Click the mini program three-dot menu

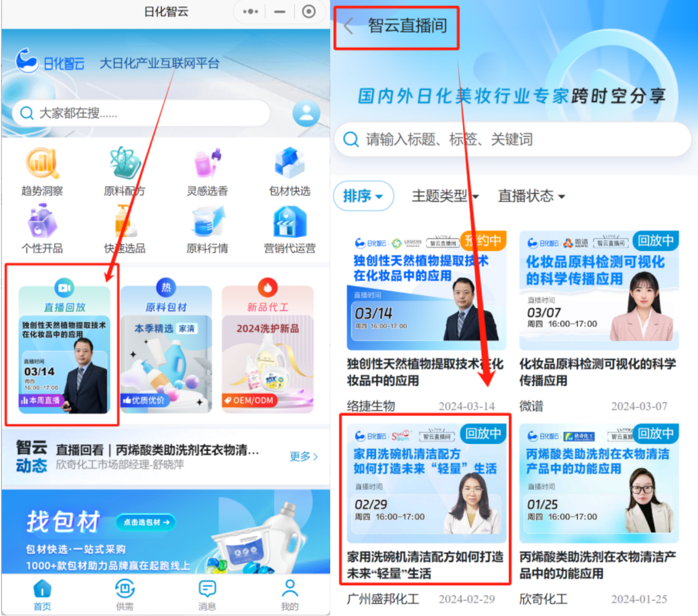click(250, 11)
